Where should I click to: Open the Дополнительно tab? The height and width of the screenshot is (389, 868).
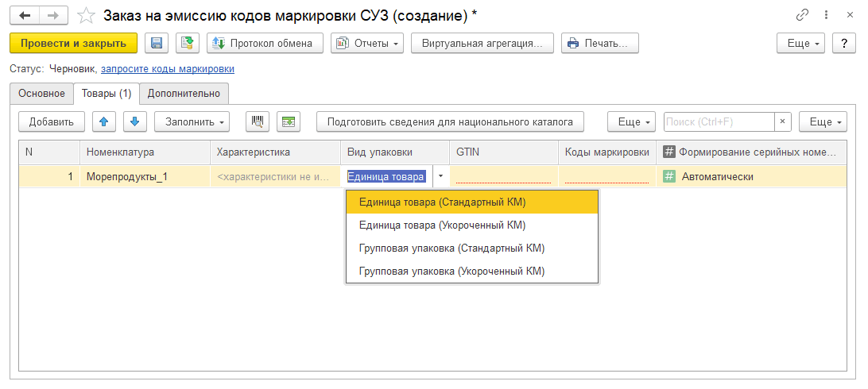184,93
